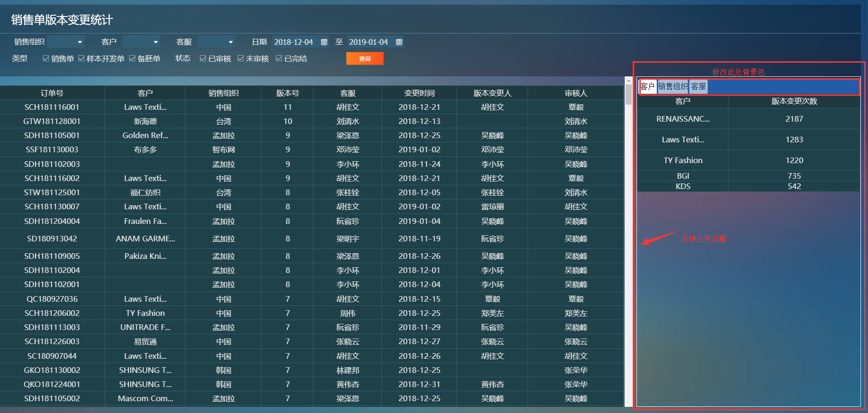Select order number SDH181102004
This screenshot has width=868, height=413.
[x=52, y=270]
